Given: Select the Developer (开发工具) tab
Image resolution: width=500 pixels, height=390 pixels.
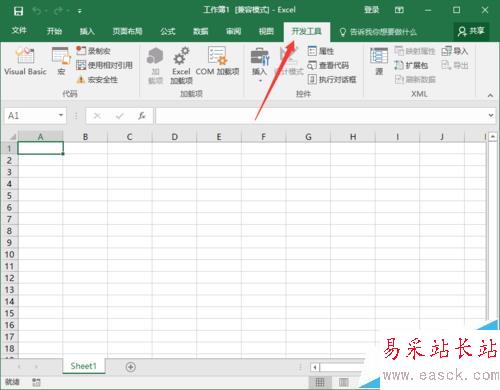Looking at the screenshot, I should 307,32.
